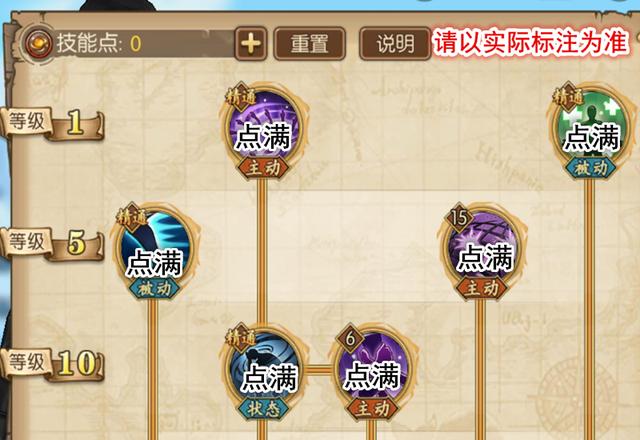
Task: Click the 技能点 counter value
Action: pyautogui.click(x=136, y=43)
